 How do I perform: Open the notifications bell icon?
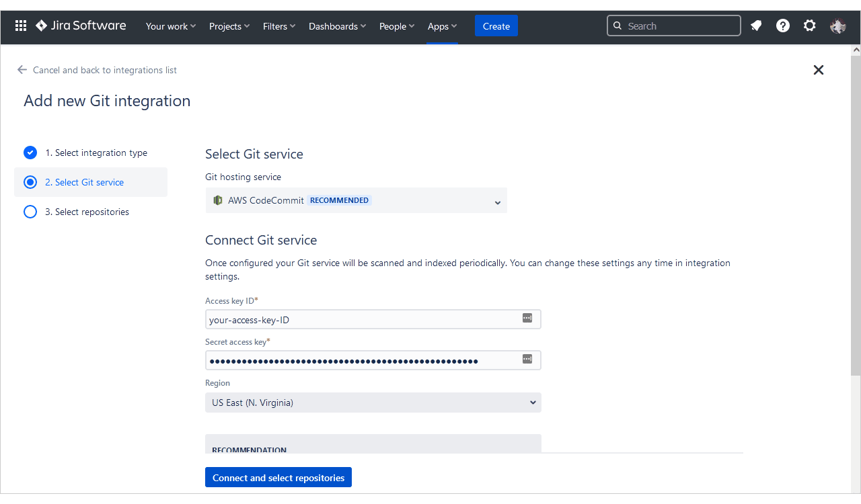(756, 26)
